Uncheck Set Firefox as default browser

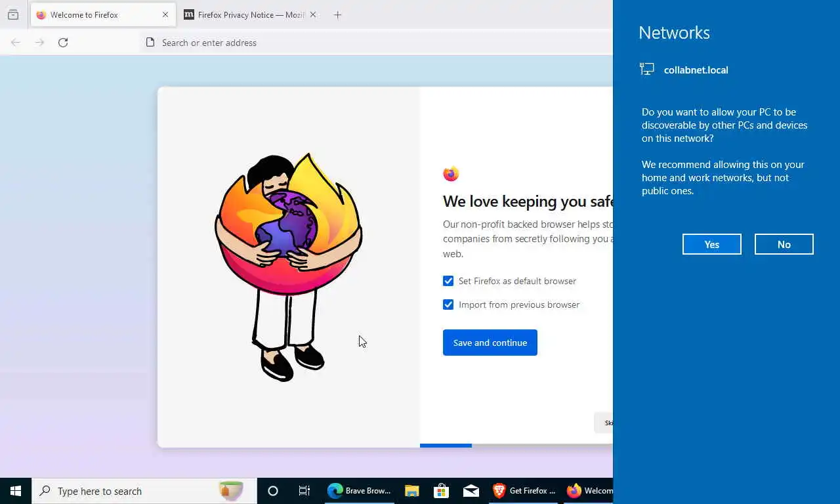(448, 281)
